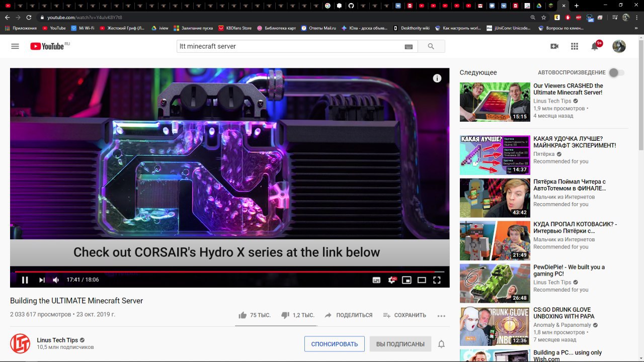Image resolution: width=644 pixels, height=362 pixels.
Task: Mute the video volume
Action: point(56,280)
